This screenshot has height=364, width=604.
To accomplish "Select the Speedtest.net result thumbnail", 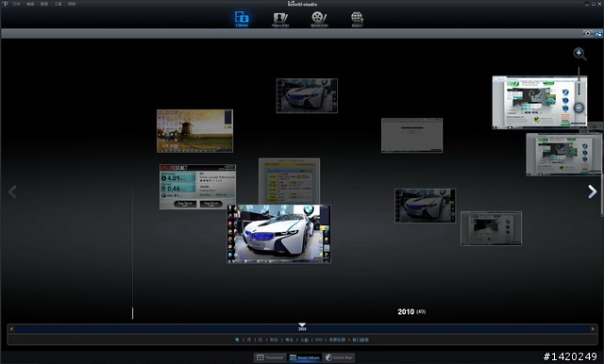I will (198, 187).
